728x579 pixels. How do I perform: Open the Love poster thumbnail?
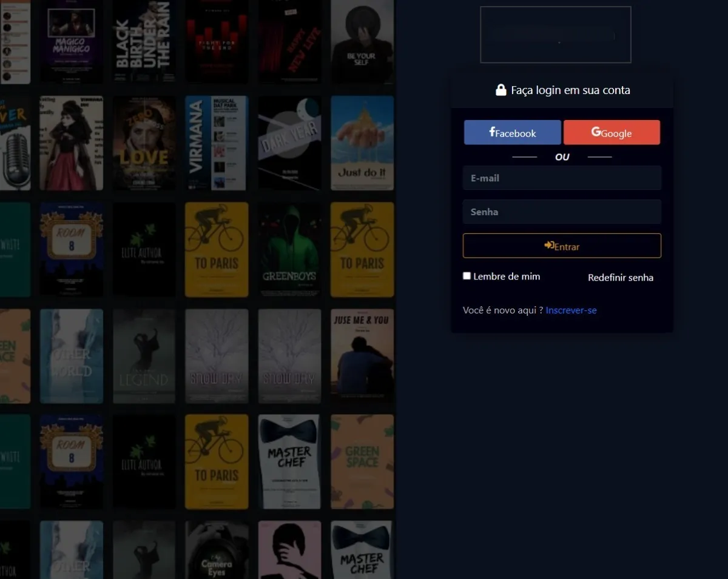[x=144, y=143]
